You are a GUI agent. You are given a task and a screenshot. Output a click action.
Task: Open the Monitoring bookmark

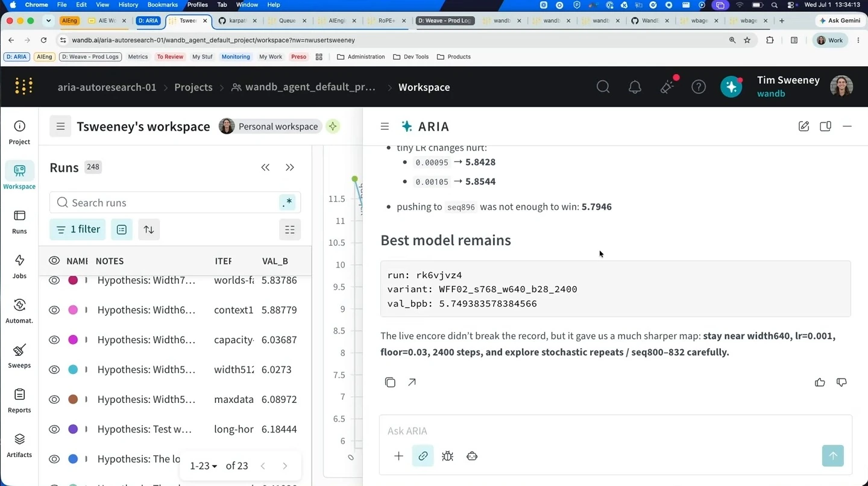pos(236,57)
